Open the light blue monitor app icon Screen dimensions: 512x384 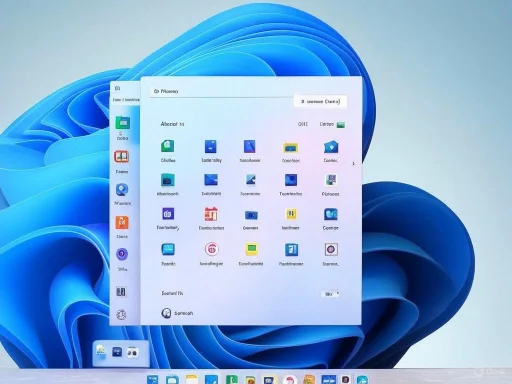tap(168, 249)
